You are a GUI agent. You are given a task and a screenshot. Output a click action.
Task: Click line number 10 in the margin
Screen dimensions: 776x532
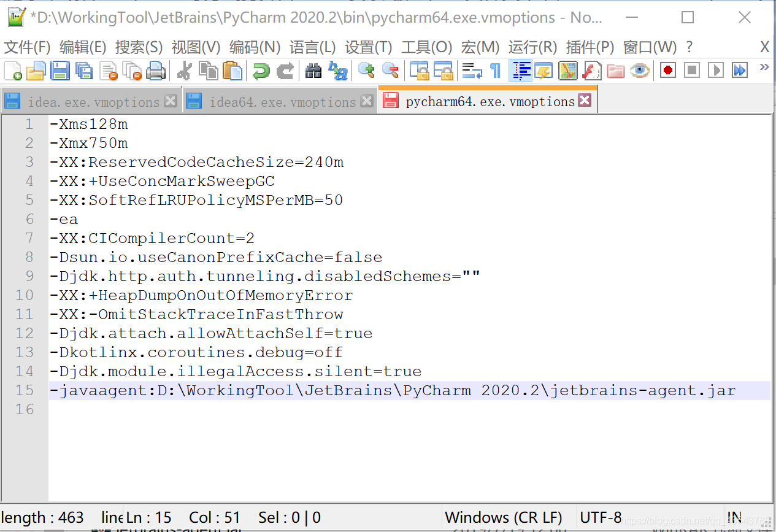pos(25,295)
